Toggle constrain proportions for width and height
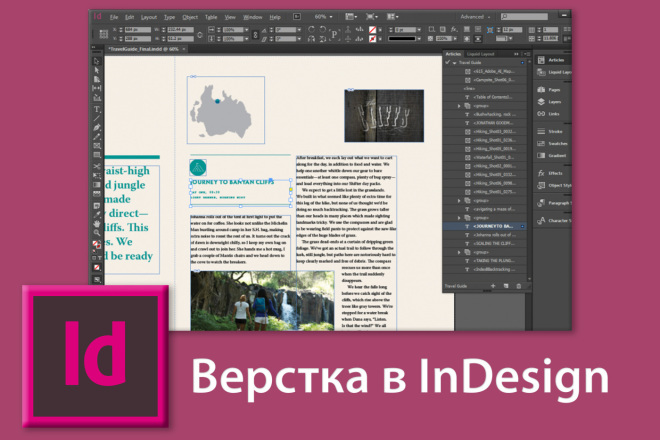660x440 pixels. tap(200, 35)
